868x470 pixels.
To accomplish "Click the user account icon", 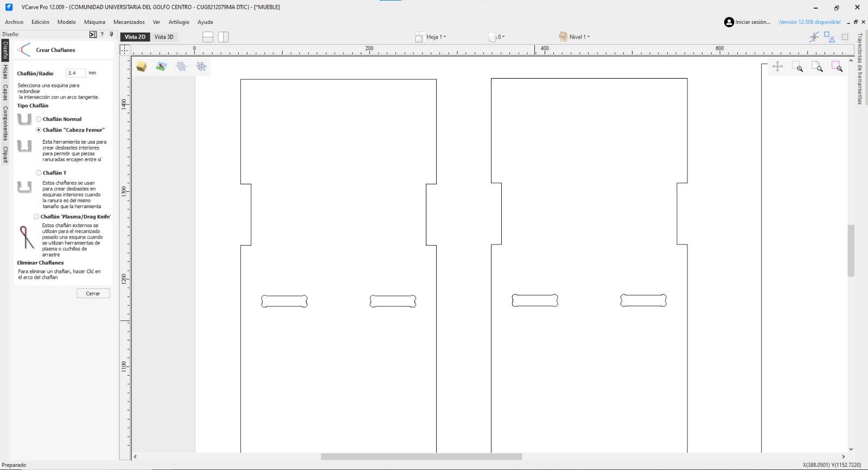I will (729, 22).
